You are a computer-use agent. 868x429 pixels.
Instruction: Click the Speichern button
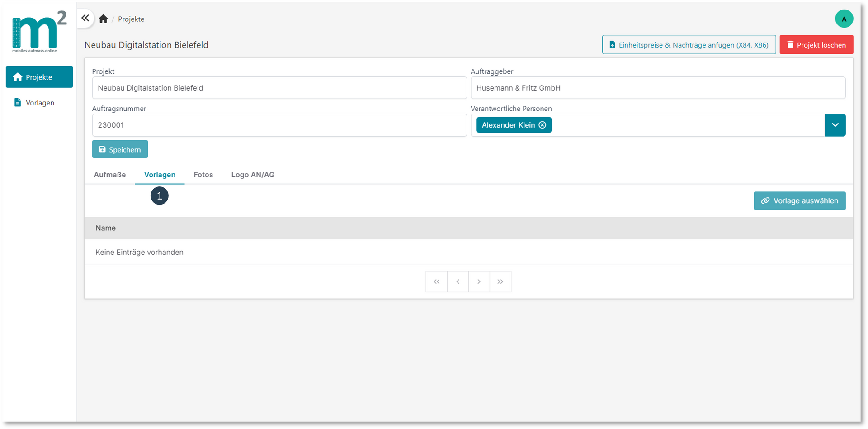point(120,149)
